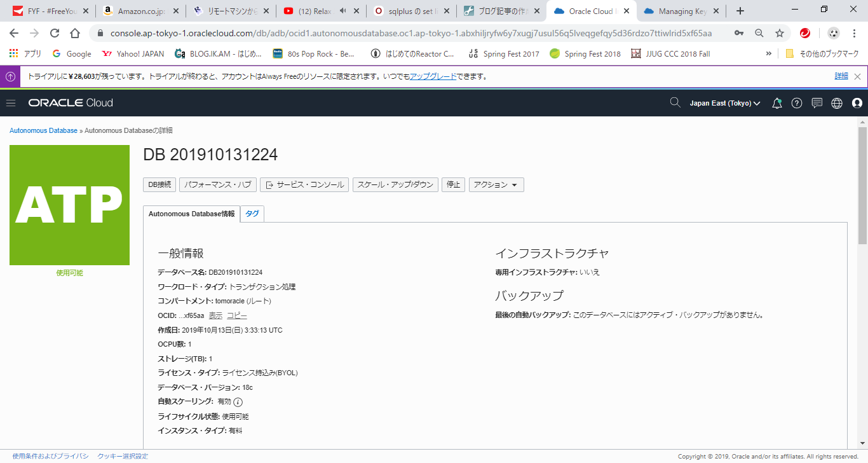
Task: Open the JJUG CCC 2018 Fall bookmark
Action: [670, 54]
